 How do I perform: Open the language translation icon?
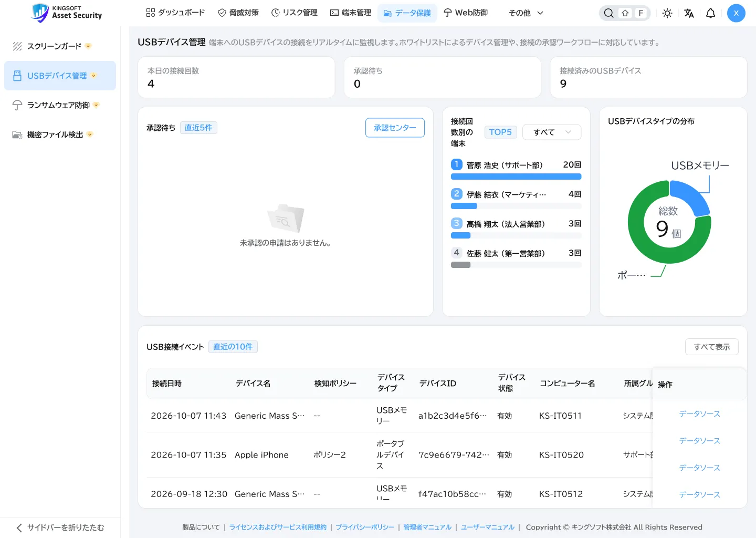point(689,13)
